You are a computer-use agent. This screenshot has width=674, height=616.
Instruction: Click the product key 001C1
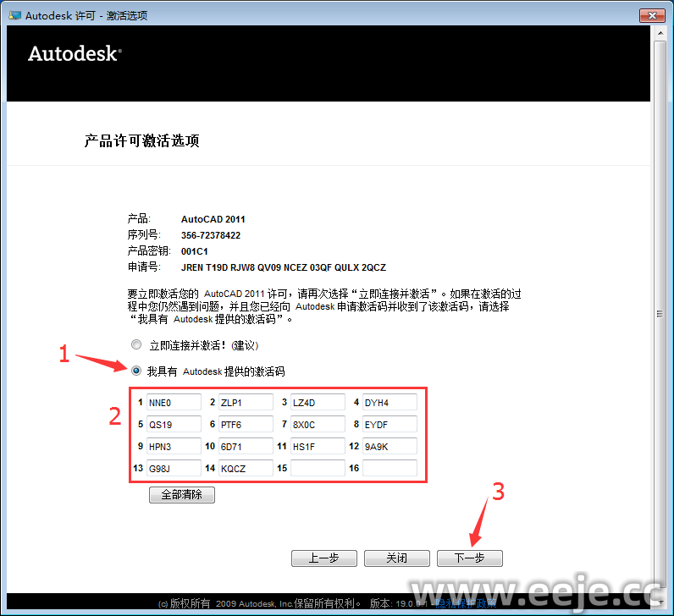[x=194, y=251]
